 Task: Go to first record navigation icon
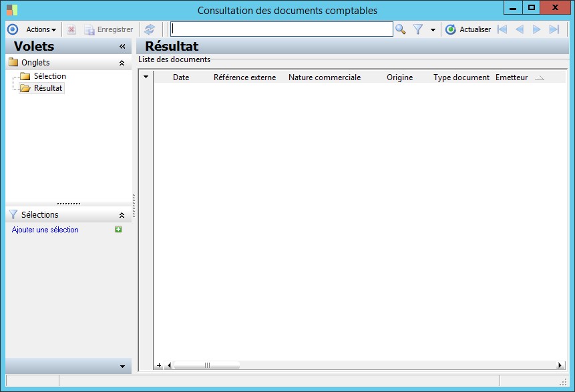pos(502,29)
